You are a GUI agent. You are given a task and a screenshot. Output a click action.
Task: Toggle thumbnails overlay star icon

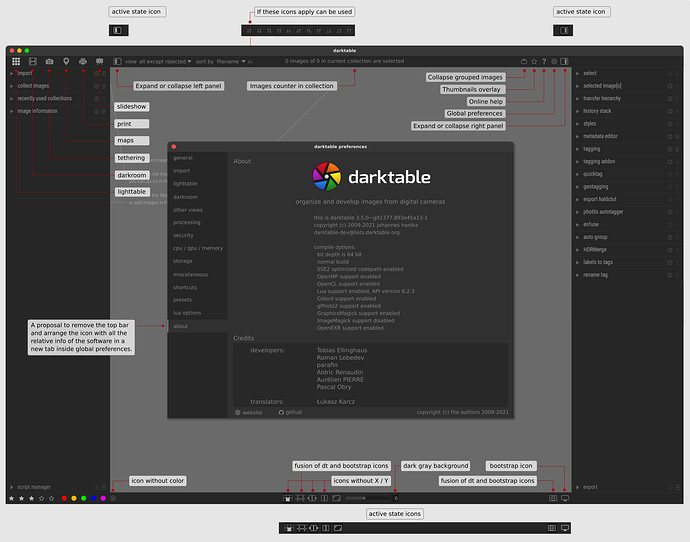click(x=534, y=62)
